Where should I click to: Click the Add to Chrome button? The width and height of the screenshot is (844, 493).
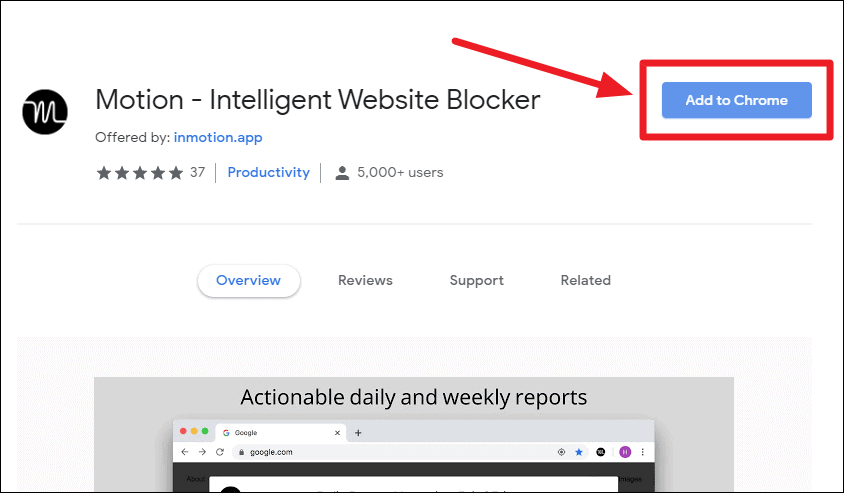[736, 100]
